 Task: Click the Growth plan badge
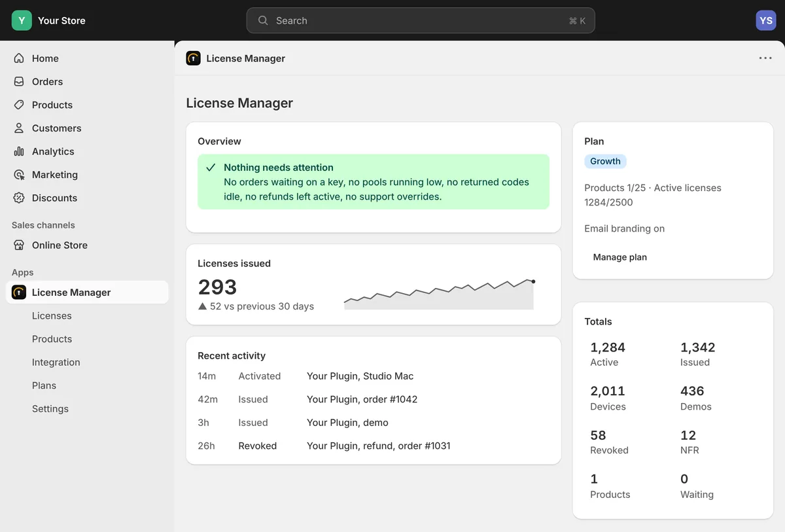pos(605,161)
